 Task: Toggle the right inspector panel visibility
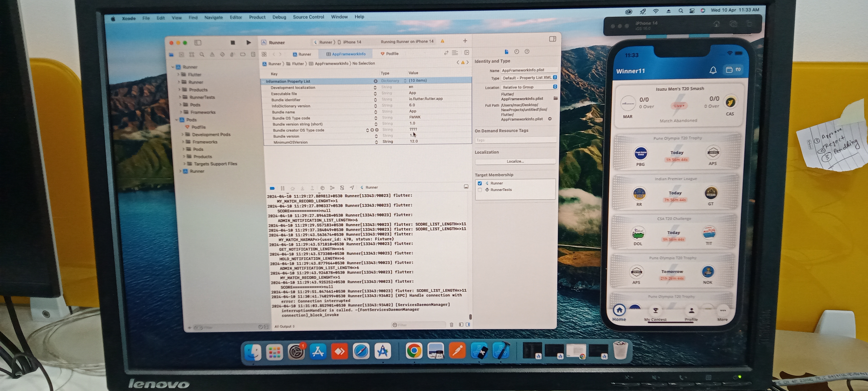click(x=552, y=39)
